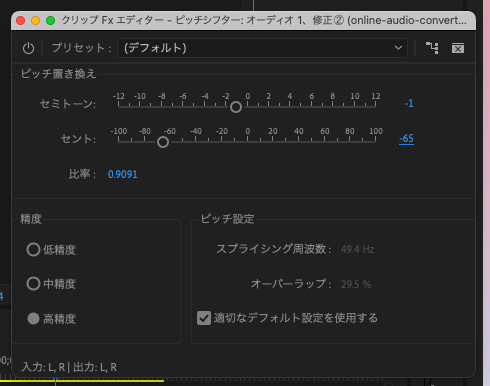Screen dimensions: 490x386
Task: Select the 高精度 radio button
Action: coord(33,319)
